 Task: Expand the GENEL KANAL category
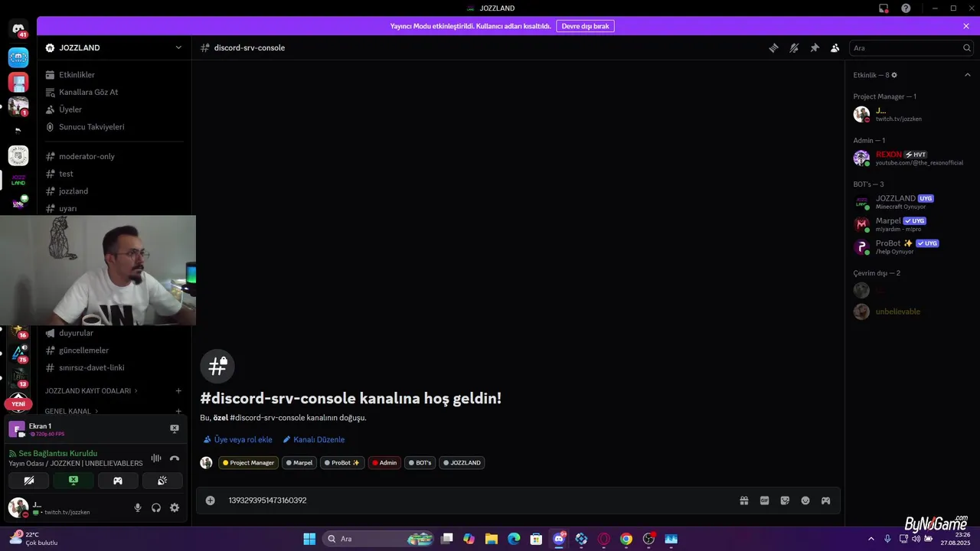(x=71, y=411)
